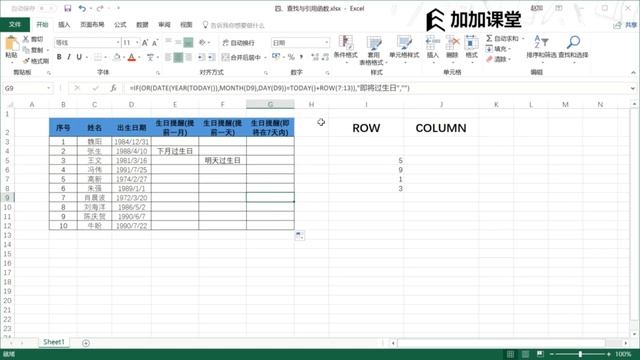
Task: Click the vertical scrollbar up arrow
Action: pos(634,104)
